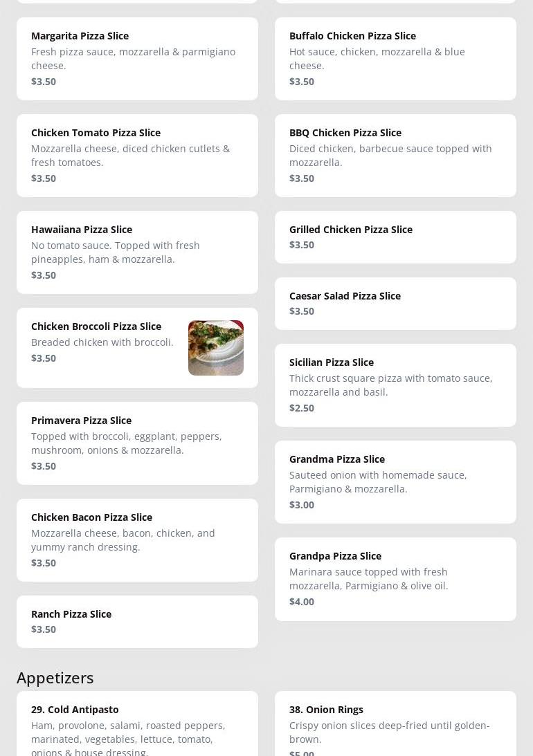The width and height of the screenshot is (533, 756).
Task: Select Caesar Salad Pizza Slice
Action: [x=395, y=303]
